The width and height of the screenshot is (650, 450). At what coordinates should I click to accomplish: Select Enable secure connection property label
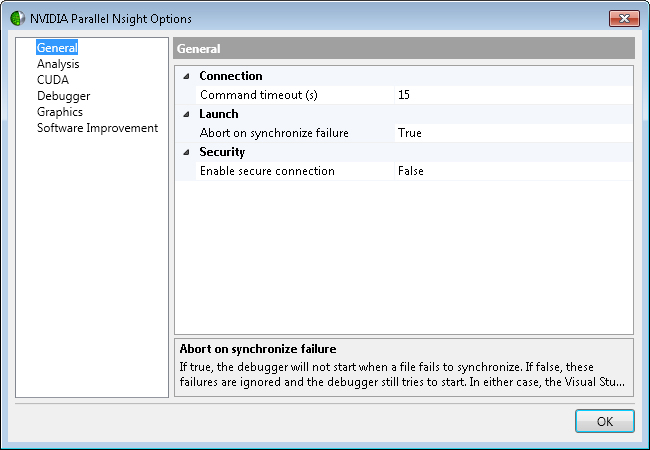pyautogui.click(x=267, y=171)
